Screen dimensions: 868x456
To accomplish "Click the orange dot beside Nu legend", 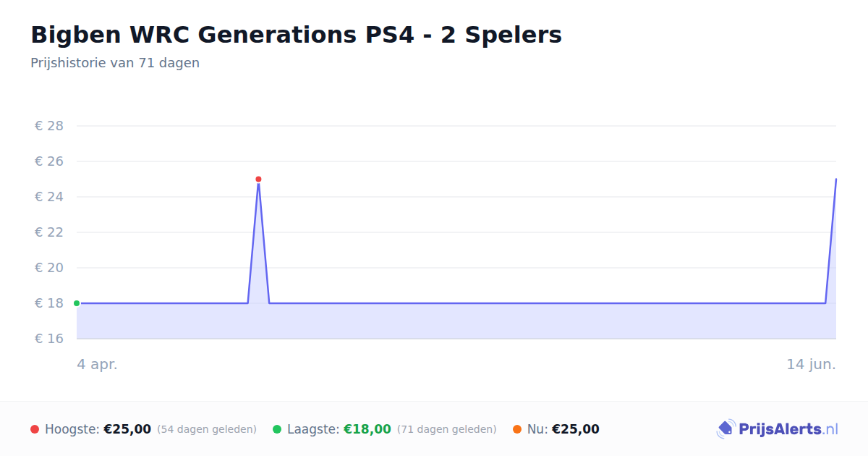I will [517, 429].
